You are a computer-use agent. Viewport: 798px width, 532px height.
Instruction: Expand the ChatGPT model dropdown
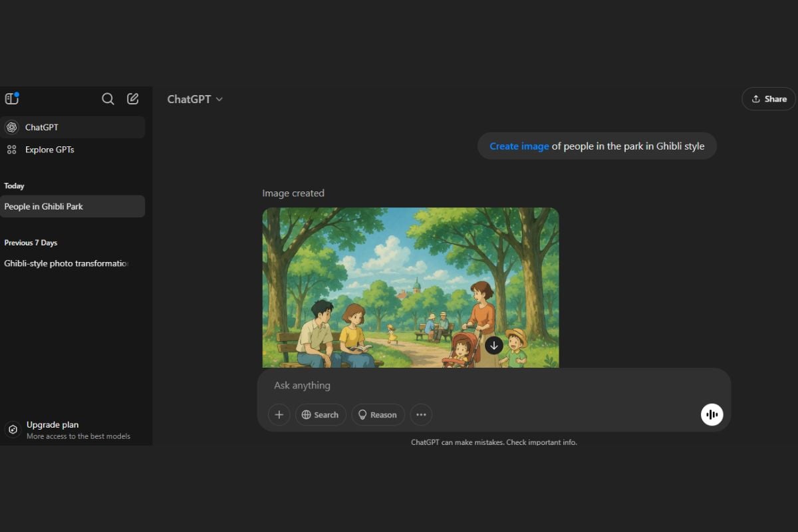pos(195,99)
